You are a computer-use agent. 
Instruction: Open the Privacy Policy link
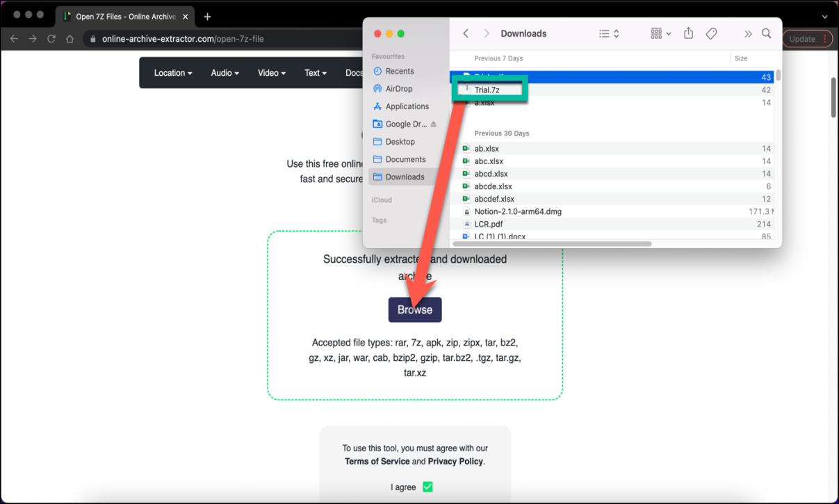coord(455,462)
